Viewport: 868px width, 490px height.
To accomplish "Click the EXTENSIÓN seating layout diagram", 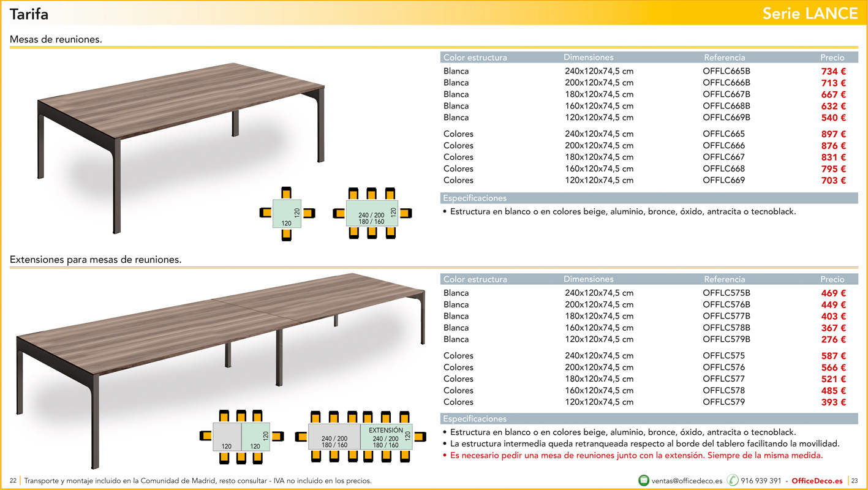I will (360, 436).
